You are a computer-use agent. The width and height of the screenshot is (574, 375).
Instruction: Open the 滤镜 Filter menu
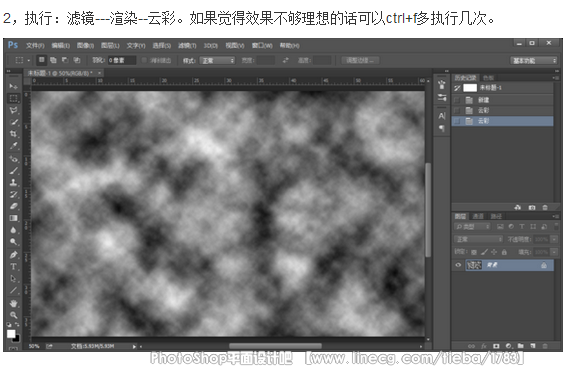[x=187, y=45]
